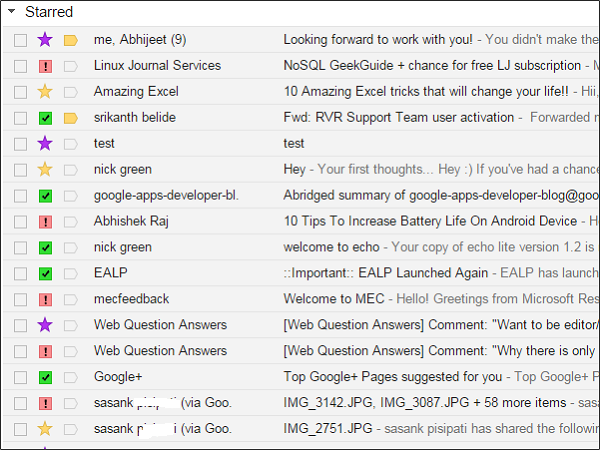Click sender name 'google-apps-developer-bl.'

point(166,195)
